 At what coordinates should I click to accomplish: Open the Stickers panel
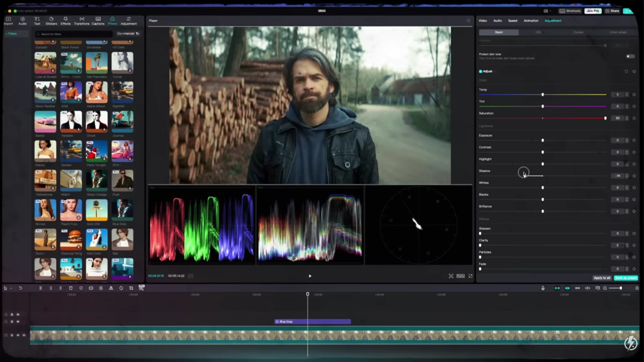coord(51,21)
